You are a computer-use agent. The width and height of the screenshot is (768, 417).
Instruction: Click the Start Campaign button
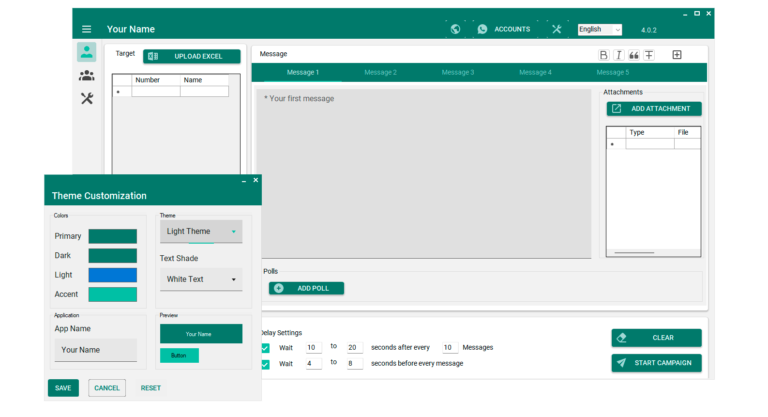[x=656, y=363]
